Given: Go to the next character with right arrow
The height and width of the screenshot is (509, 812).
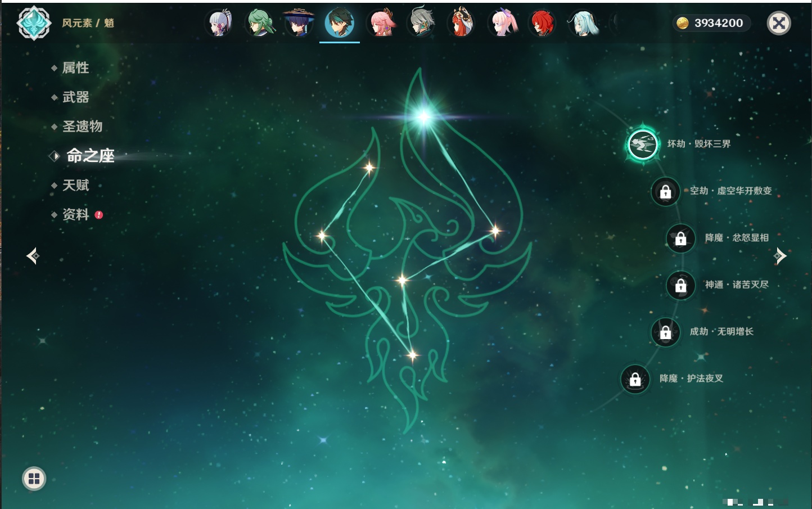Looking at the screenshot, I should coord(780,256).
